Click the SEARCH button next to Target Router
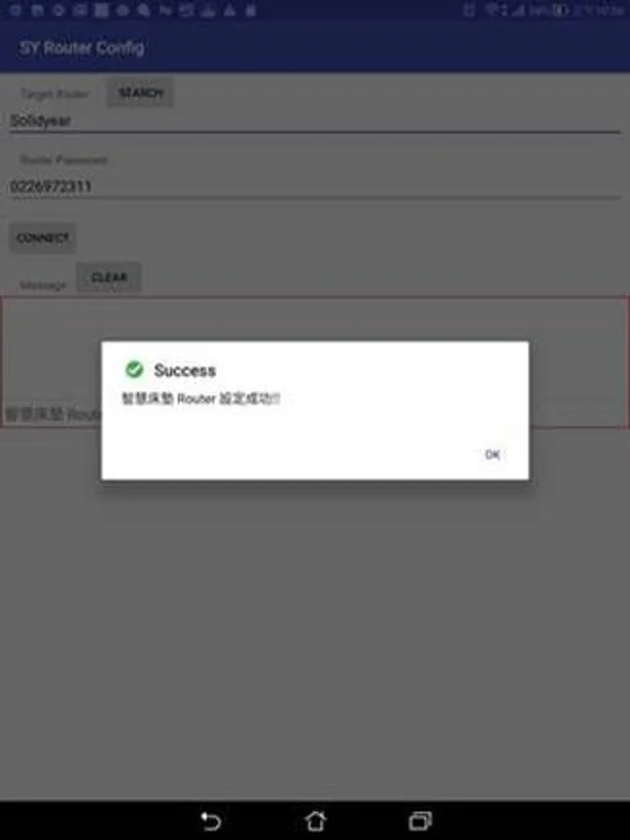 tap(140, 92)
